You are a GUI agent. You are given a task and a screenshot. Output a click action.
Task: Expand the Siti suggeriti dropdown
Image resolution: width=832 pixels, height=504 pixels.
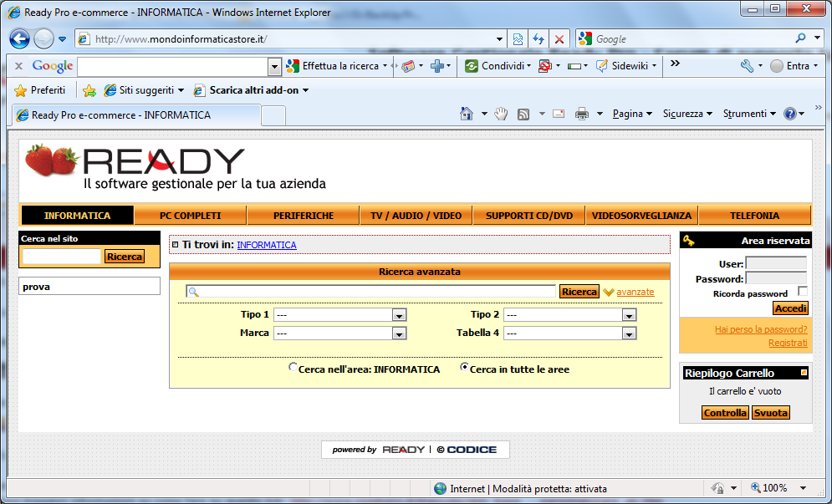[181, 90]
